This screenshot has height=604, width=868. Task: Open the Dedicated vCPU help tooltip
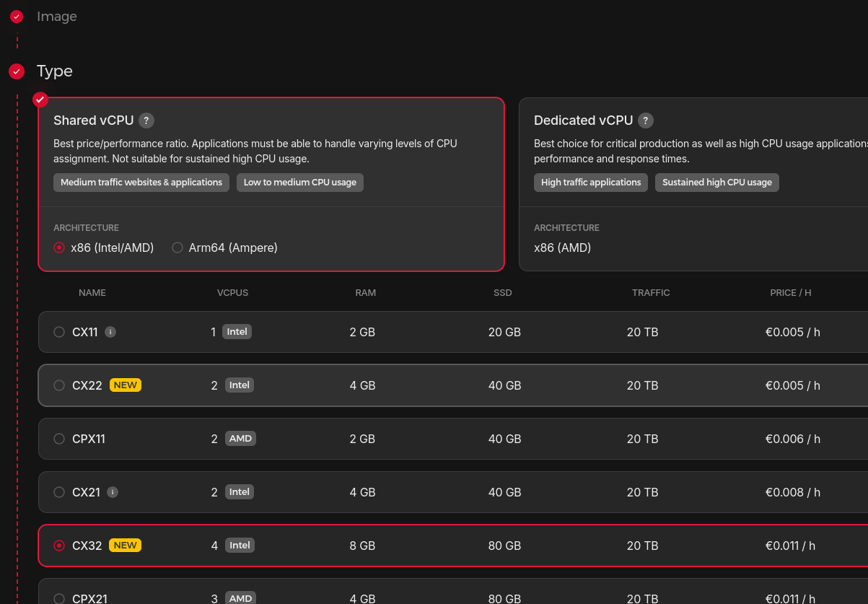pos(646,121)
